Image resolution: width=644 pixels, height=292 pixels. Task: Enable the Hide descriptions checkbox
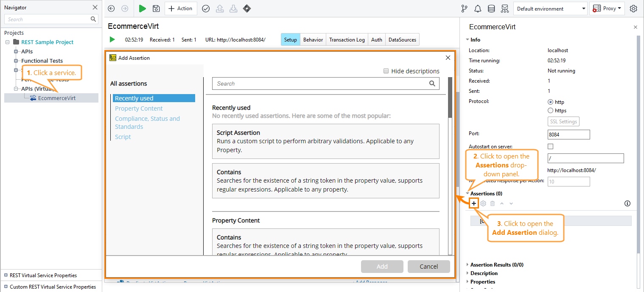coord(386,71)
